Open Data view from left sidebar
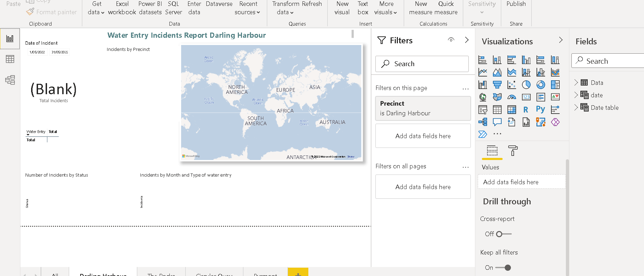The width and height of the screenshot is (644, 276). tap(10, 59)
